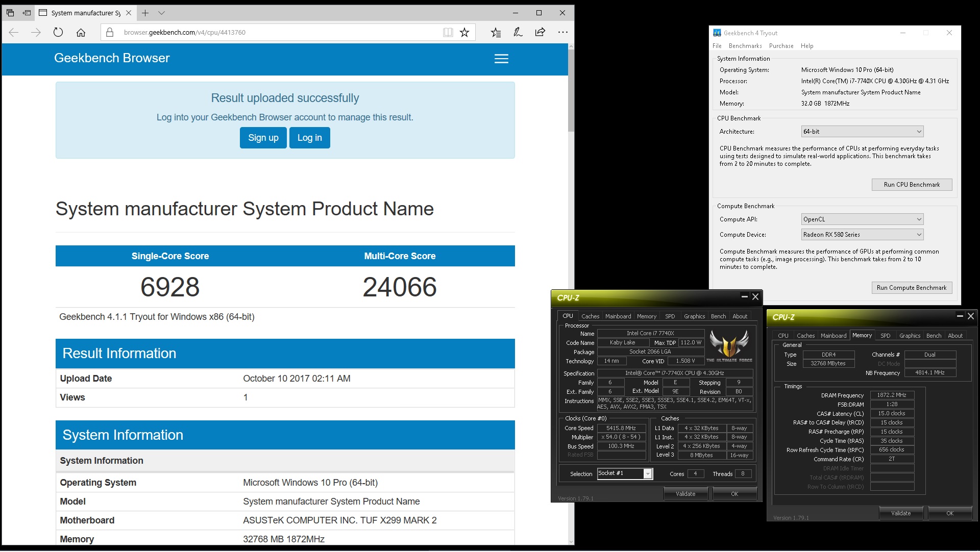The width and height of the screenshot is (980, 552).
Task: Open About tab in CPU-Z CPU window
Action: [x=740, y=316]
